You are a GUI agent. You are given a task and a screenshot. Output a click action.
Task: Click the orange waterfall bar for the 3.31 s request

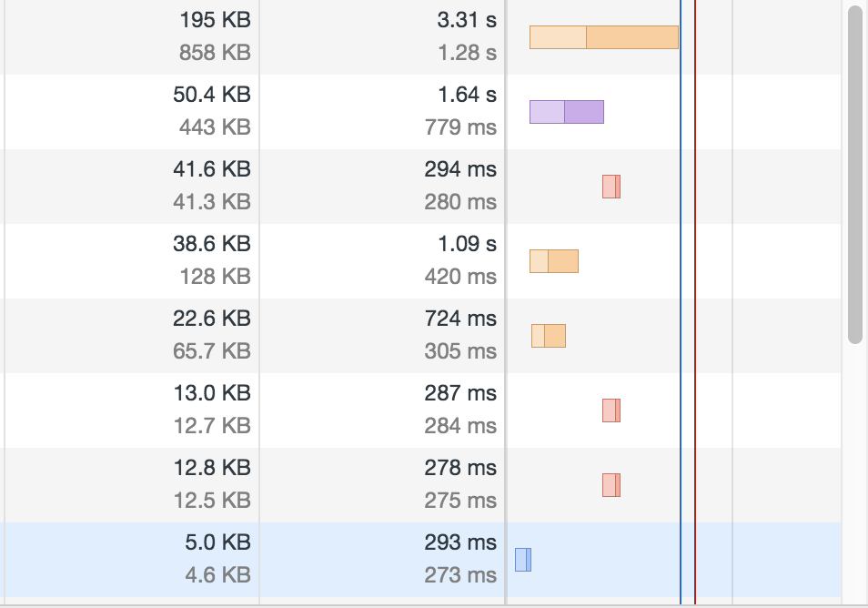click(603, 37)
